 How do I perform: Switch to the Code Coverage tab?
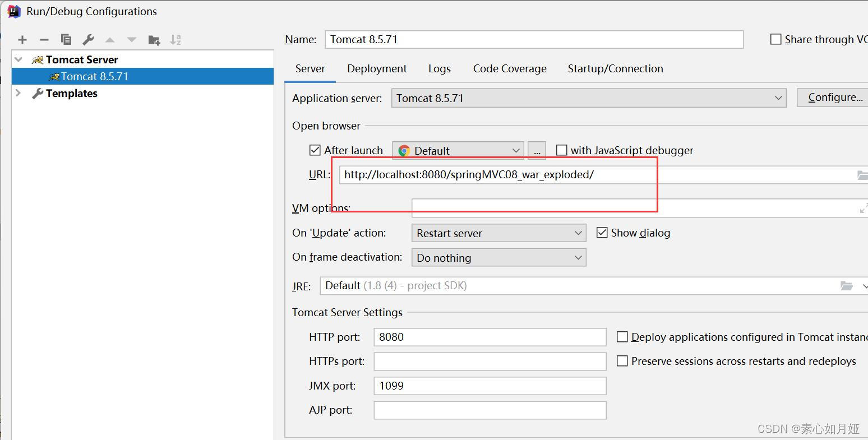tap(510, 68)
